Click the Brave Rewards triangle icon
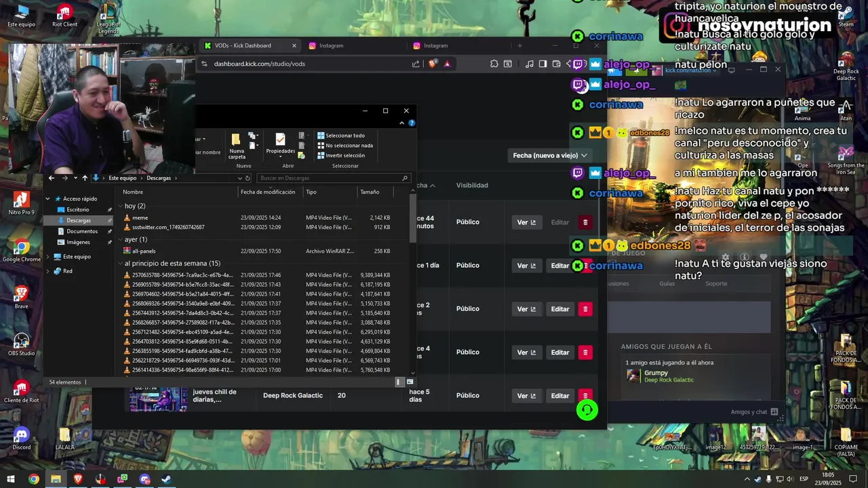Screen dimensions: 868x488 (x=448, y=64)
